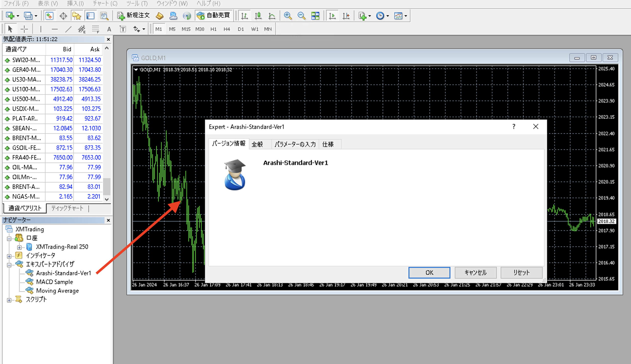This screenshot has height=364, width=631.
Task: Switch chart to candlestick mode
Action: coord(258,16)
